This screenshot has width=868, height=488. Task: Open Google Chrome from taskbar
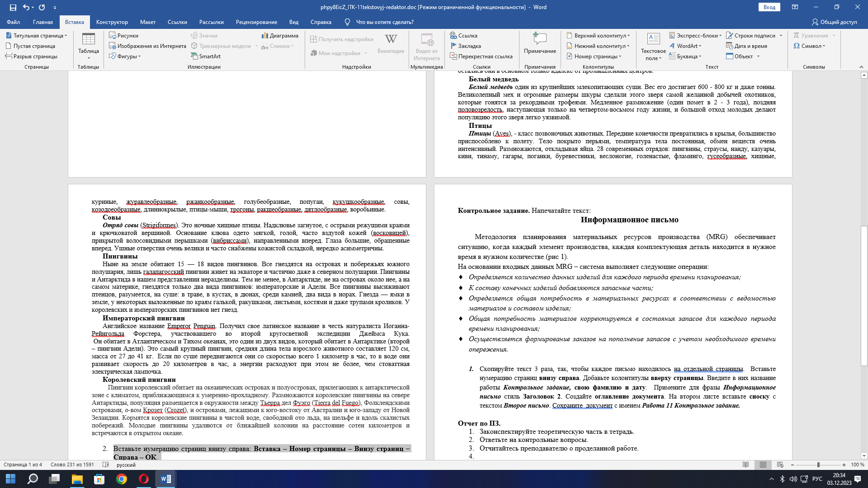click(121, 479)
